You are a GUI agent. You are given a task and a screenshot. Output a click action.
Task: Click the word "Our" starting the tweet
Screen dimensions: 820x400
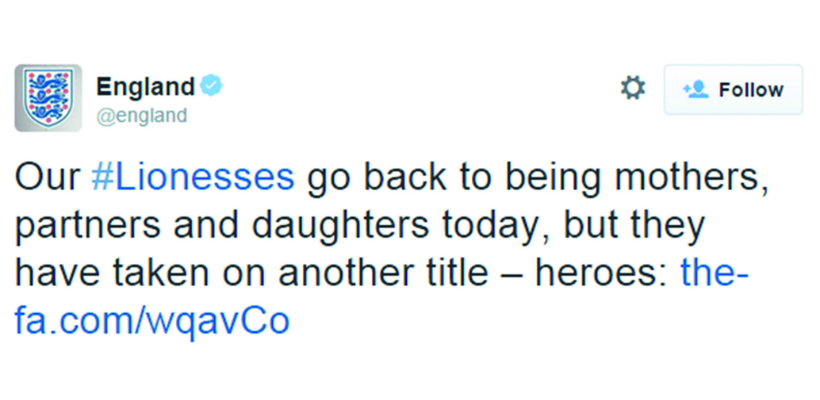47,177
